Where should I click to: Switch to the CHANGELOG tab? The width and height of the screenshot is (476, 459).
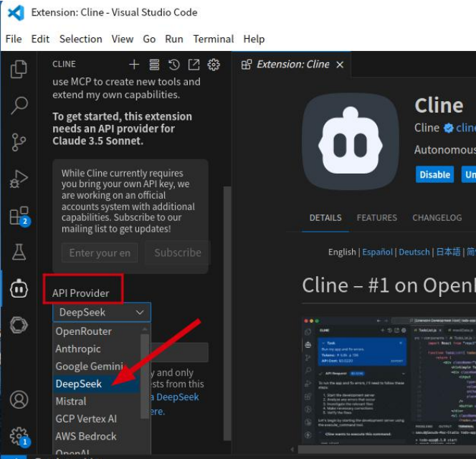click(437, 218)
